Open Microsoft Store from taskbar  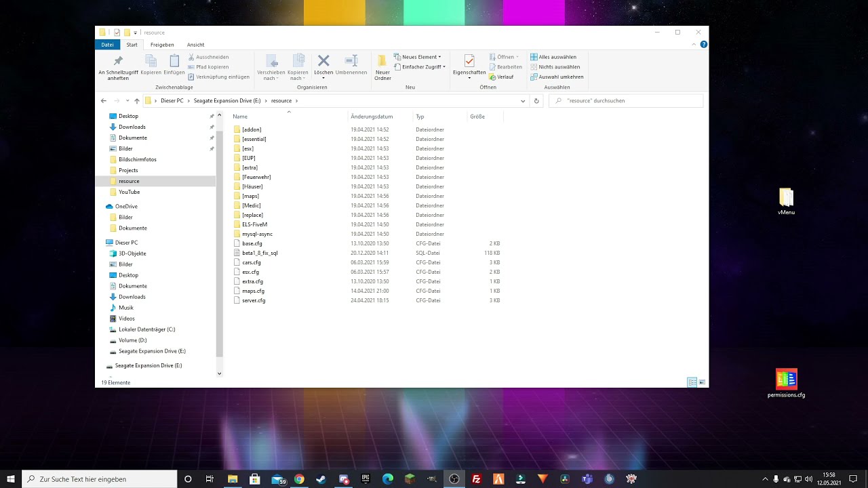[255, 479]
